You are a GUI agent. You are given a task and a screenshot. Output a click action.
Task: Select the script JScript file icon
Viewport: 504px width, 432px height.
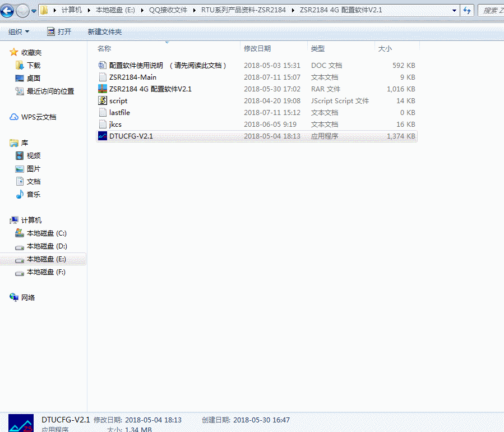(102, 100)
